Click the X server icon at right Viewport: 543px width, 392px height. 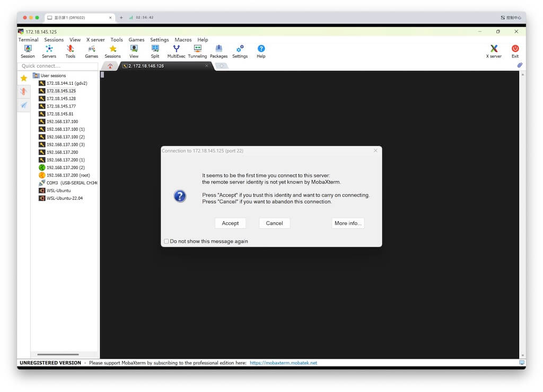[x=494, y=51]
